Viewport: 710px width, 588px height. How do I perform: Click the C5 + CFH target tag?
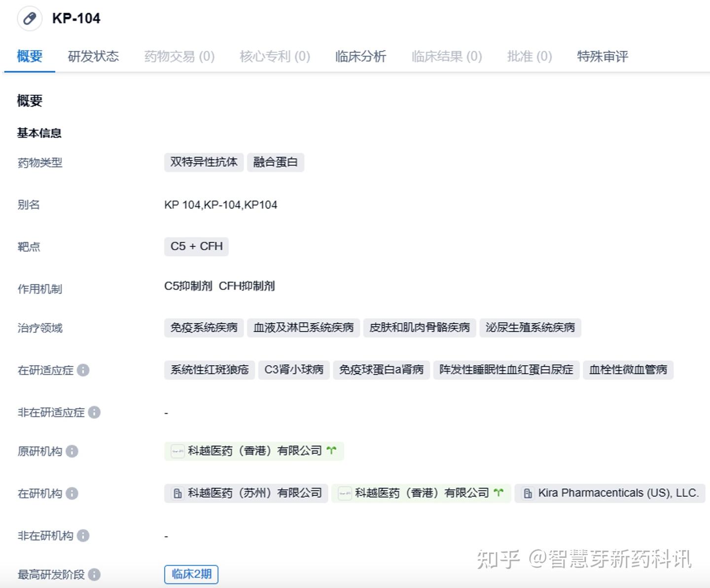(196, 246)
